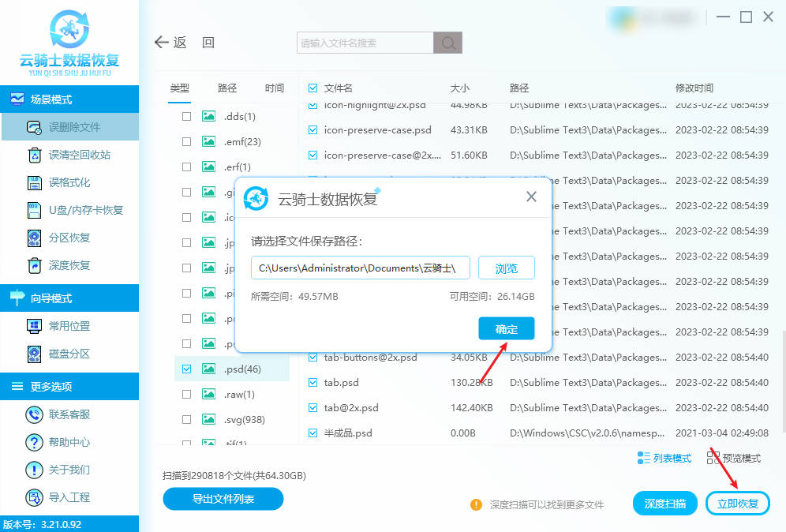This screenshot has width=786, height=532.
Task: Select the .psd(46) type label
Action: coord(242,369)
